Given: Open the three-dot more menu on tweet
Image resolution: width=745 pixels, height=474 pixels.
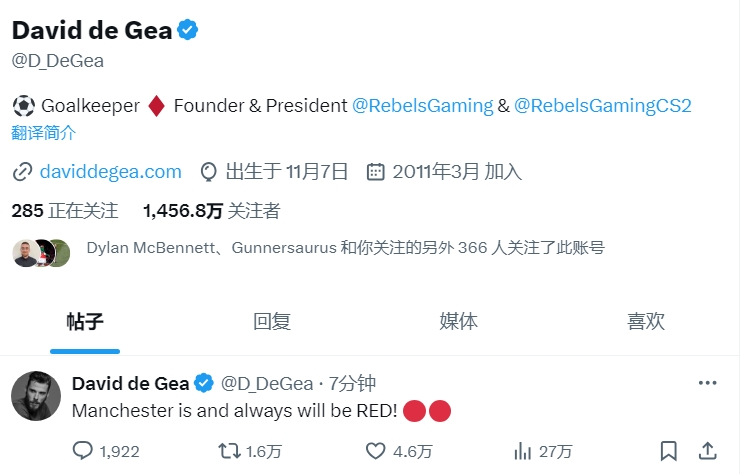Looking at the screenshot, I should click(x=707, y=383).
